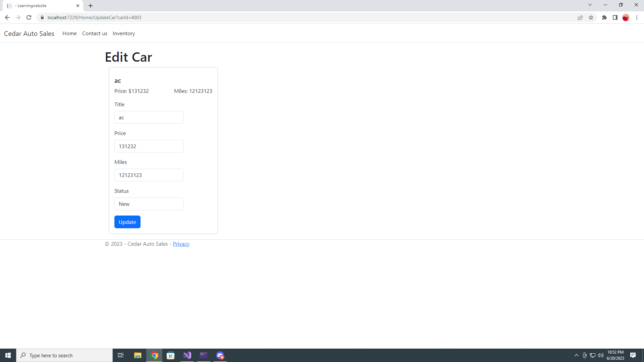Click the Elmo profile avatar

tap(626, 17)
